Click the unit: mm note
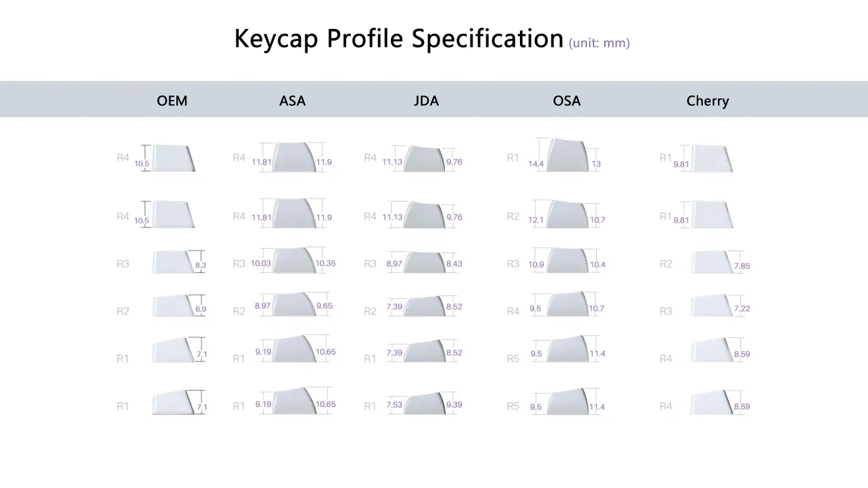868x488 pixels. pos(600,43)
